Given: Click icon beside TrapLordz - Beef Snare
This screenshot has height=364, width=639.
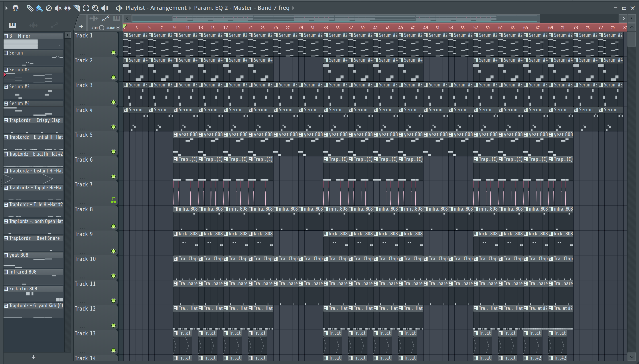Looking at the screenshot, I should (6, 238).
